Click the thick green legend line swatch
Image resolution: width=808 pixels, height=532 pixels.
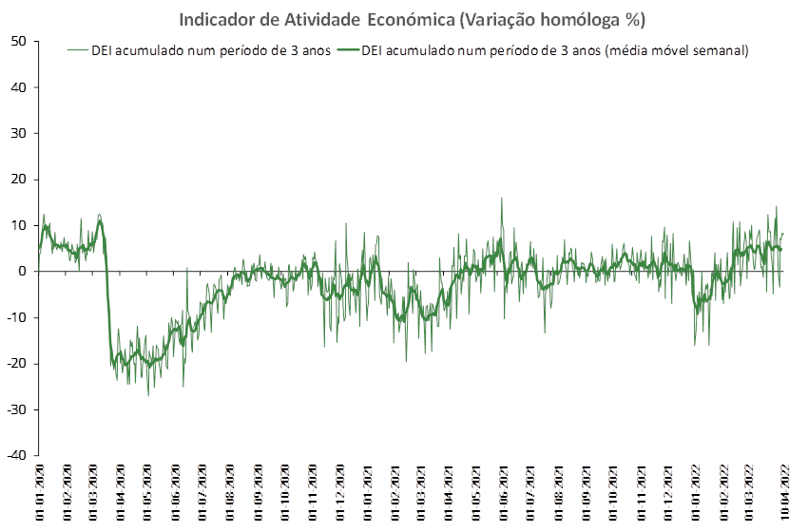coord(348,50)
